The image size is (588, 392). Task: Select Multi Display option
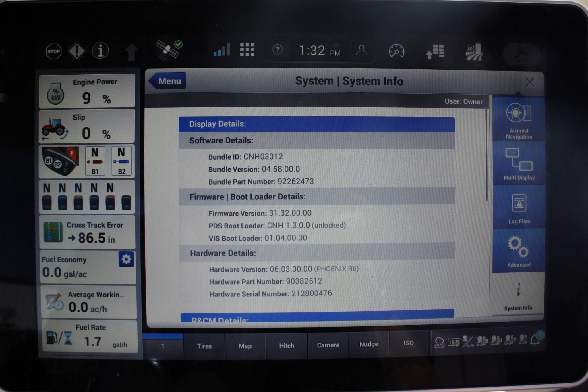[x=519, y=164]
